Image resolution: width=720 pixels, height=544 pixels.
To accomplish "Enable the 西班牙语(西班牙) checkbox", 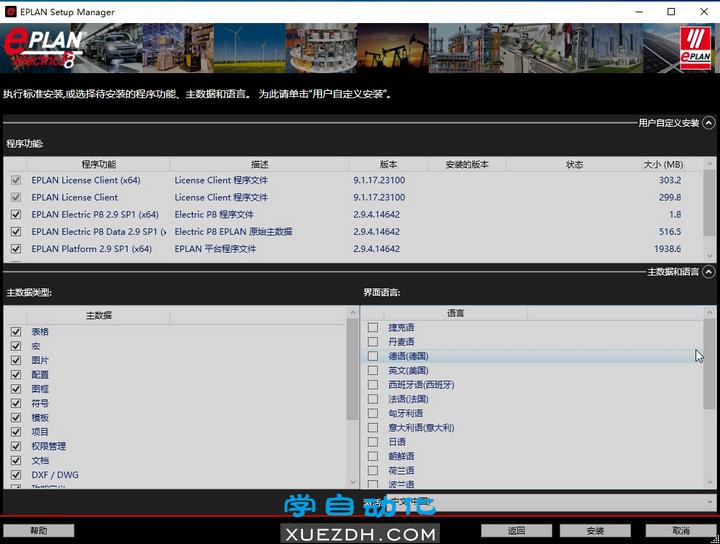I will (373, 384).
